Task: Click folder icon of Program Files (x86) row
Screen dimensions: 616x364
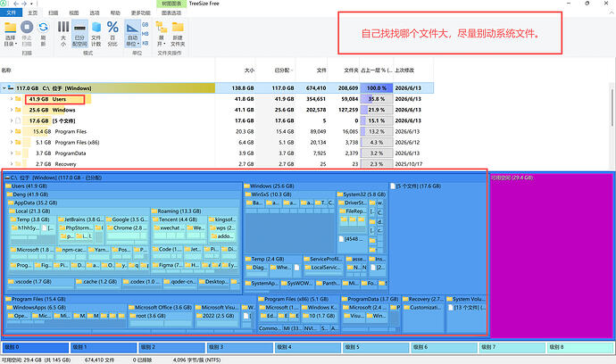Action: (x=18, y=143)
